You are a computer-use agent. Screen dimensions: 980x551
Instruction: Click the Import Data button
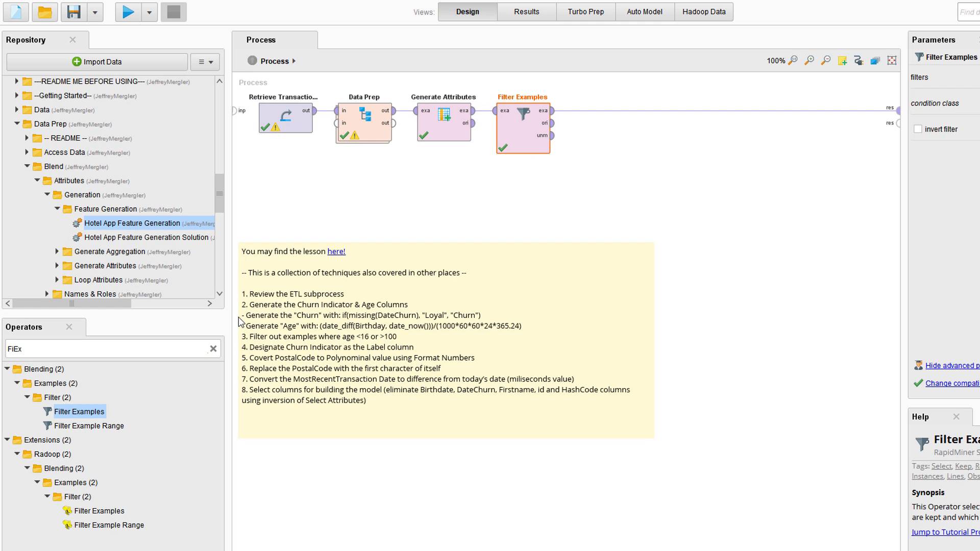[x=97, y=62]
